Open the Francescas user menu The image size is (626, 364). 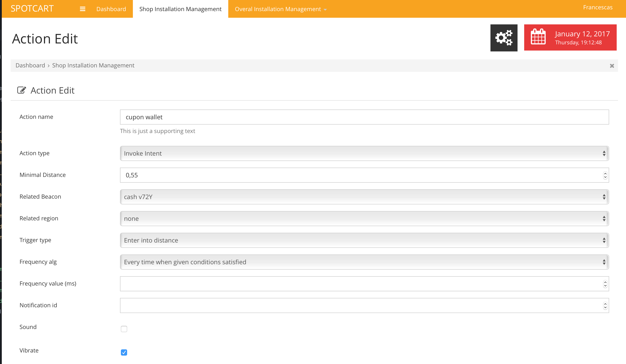click(x=598, y=8)
